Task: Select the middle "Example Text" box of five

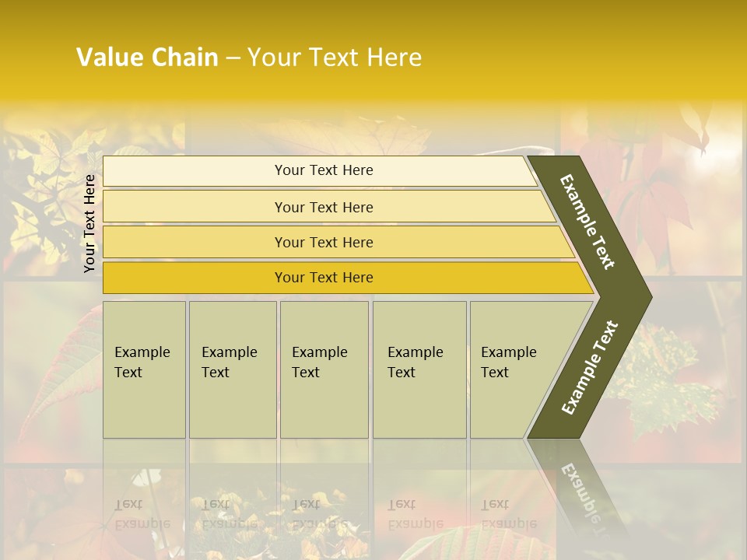Action: pos(324,369)
